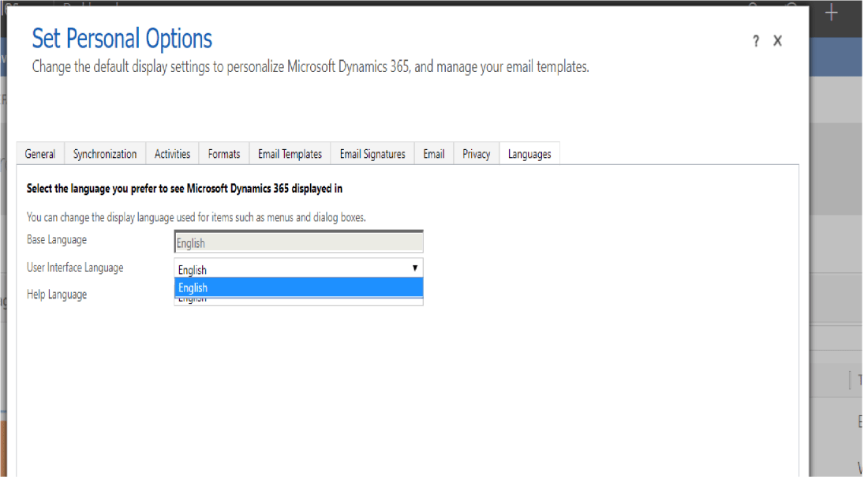Open the Email tab
Screen dimensions: 868x488
coord(434,154)
